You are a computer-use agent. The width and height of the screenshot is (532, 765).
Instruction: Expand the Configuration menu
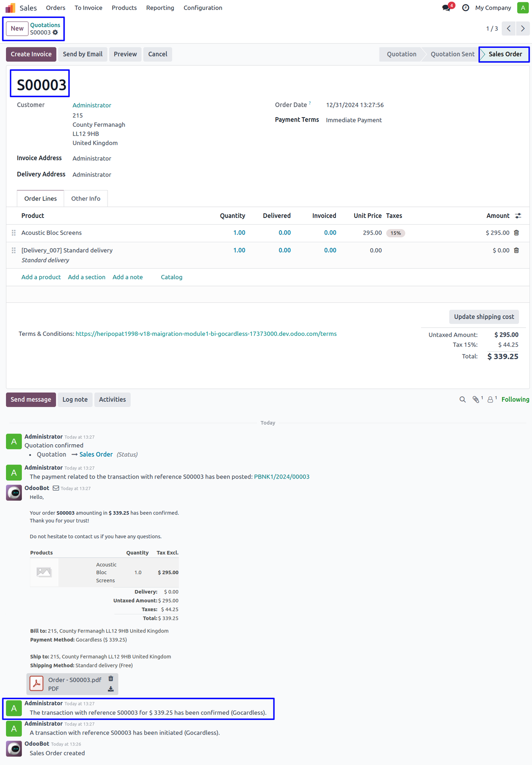[203, 8]
